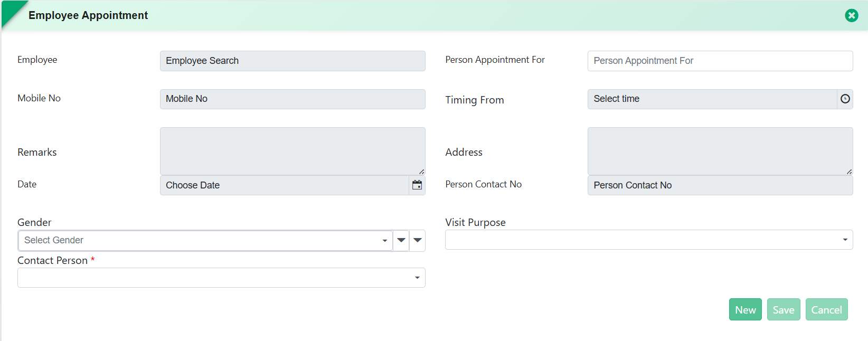Open the clock time picker icon
Image resolution: width=868 pixels, height=341 pixels.
[845, 99]
